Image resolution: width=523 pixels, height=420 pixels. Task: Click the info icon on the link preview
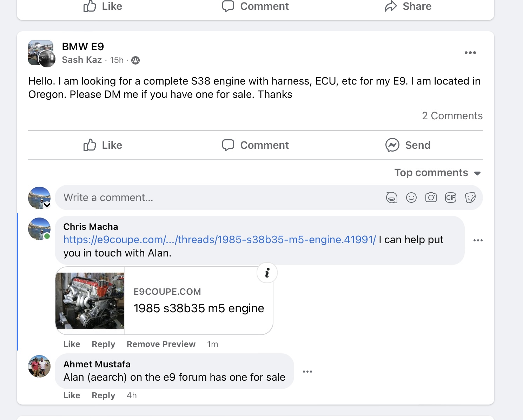pyautogui.click(x=267, y=273)
